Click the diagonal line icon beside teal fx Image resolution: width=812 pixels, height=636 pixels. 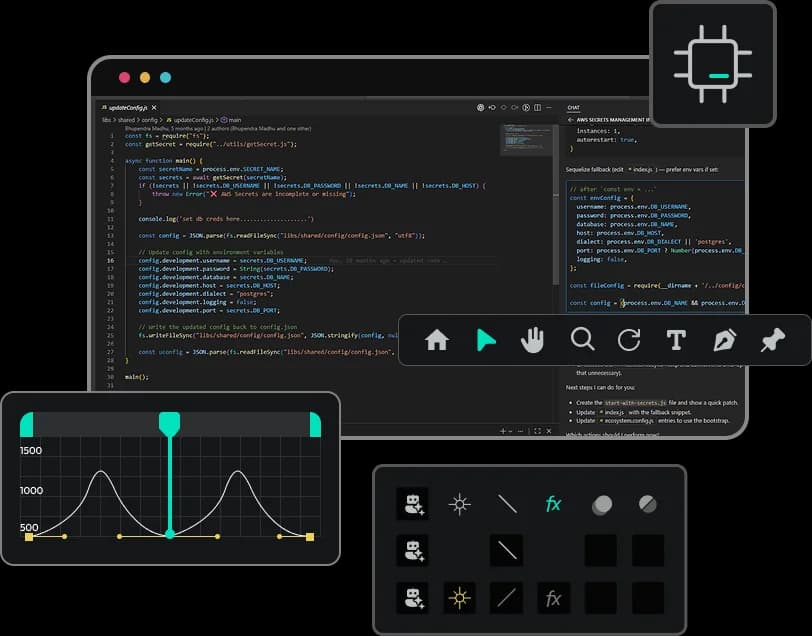tap(507, 504)
